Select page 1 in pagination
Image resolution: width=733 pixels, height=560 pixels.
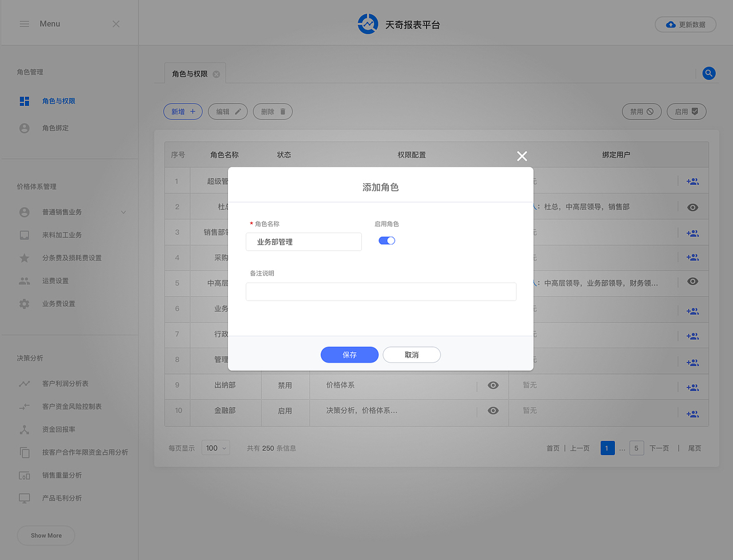tap(607, 448)
